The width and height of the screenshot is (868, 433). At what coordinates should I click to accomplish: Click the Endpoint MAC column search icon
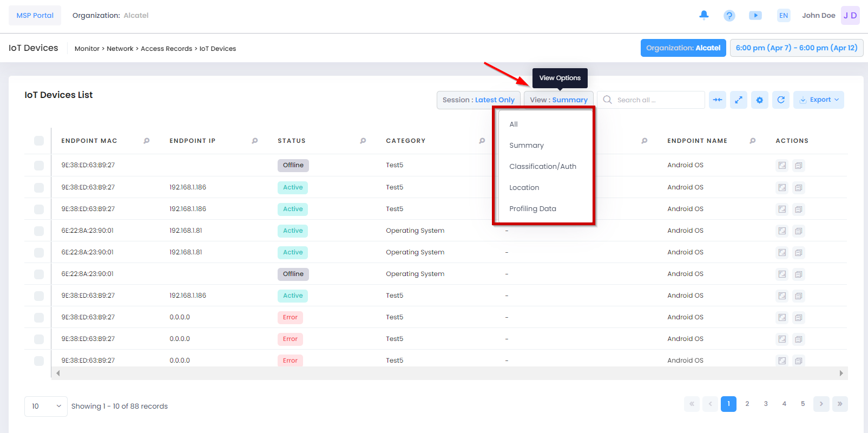click(x=147, y=141)
